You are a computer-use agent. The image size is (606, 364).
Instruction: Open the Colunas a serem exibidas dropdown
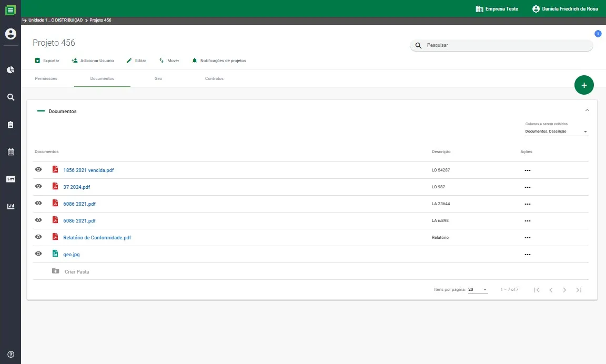[x=557, y=132]
